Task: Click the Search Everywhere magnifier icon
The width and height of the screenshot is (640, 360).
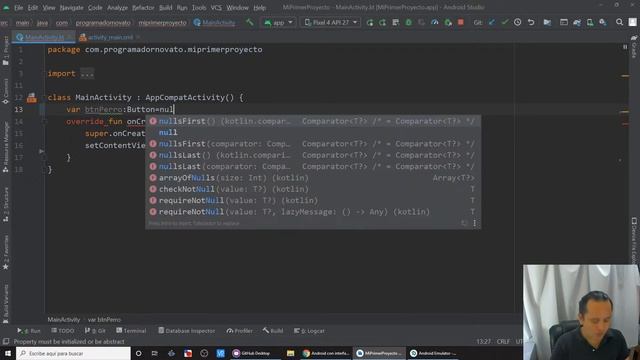Action: pyautogui.click(x=619, y=22)
